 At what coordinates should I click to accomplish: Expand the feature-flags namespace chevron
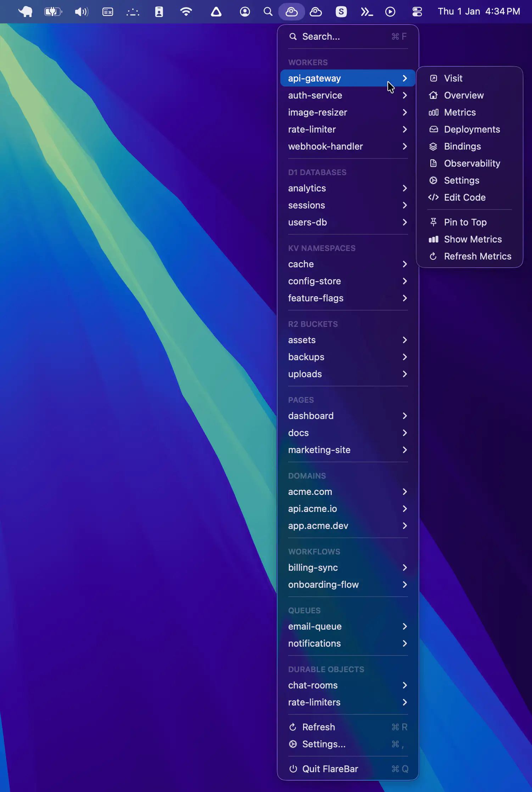405,298
